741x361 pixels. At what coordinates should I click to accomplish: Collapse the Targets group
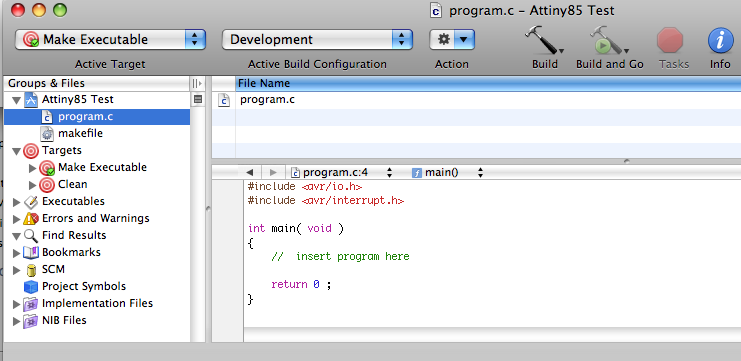pos(17,151)
